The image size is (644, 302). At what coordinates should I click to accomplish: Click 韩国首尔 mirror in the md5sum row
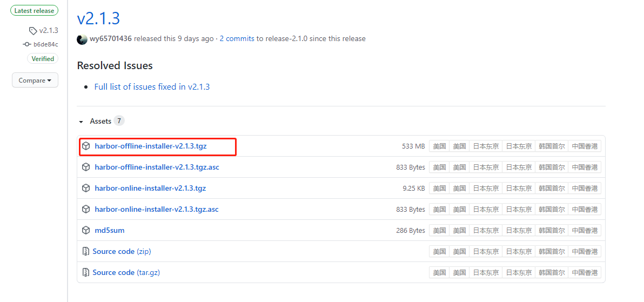coord(552,230)
